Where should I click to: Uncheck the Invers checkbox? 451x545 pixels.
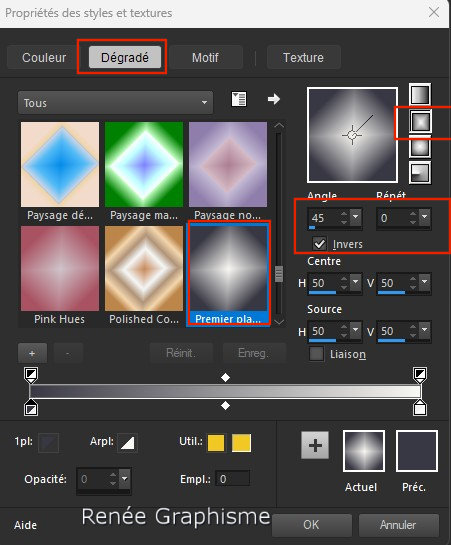(319, 244)
